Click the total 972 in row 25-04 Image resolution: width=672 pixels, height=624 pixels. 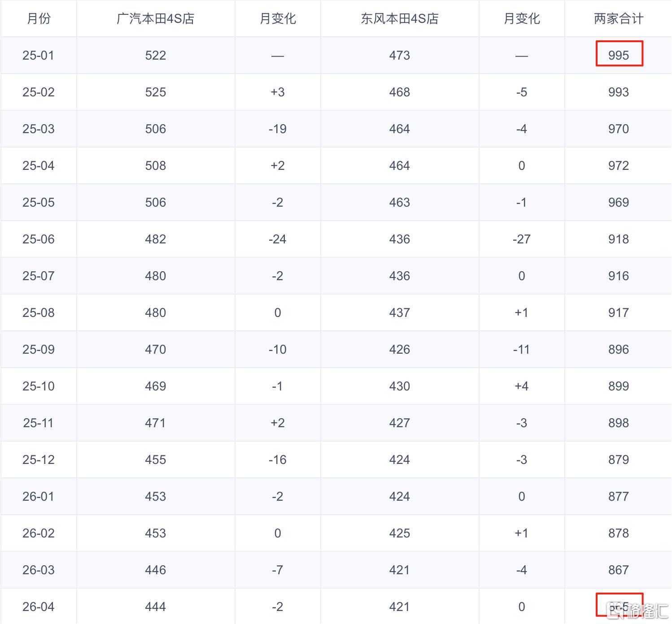[619, 165]
